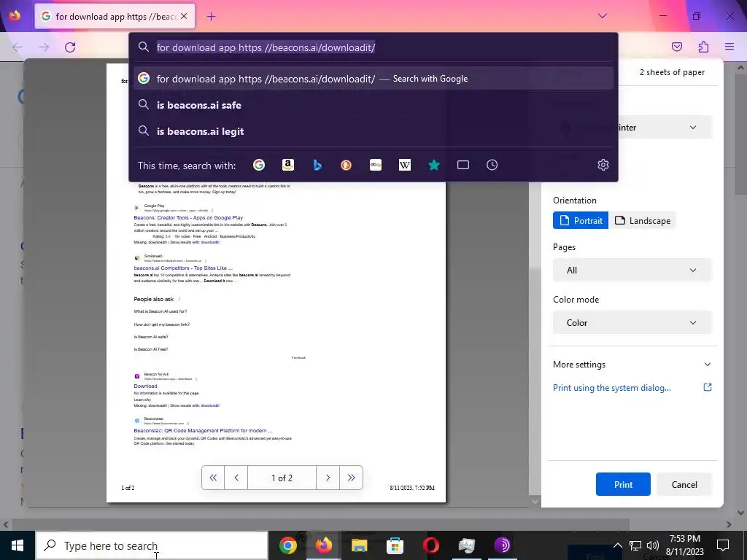Open Opera browser from taskbar
The height and width of the screenshot is (560, 747).
[430, 545]
